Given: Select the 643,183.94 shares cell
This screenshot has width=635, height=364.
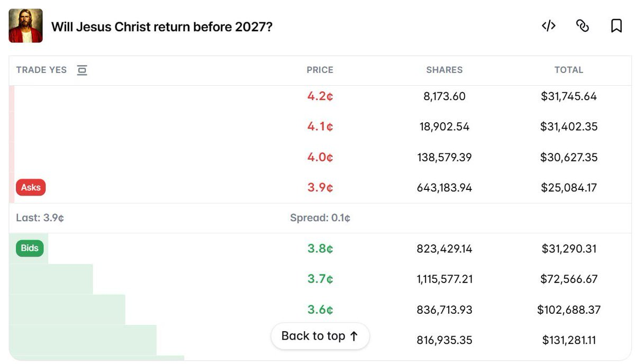Looking at the screenshot, I should [446, 187].
